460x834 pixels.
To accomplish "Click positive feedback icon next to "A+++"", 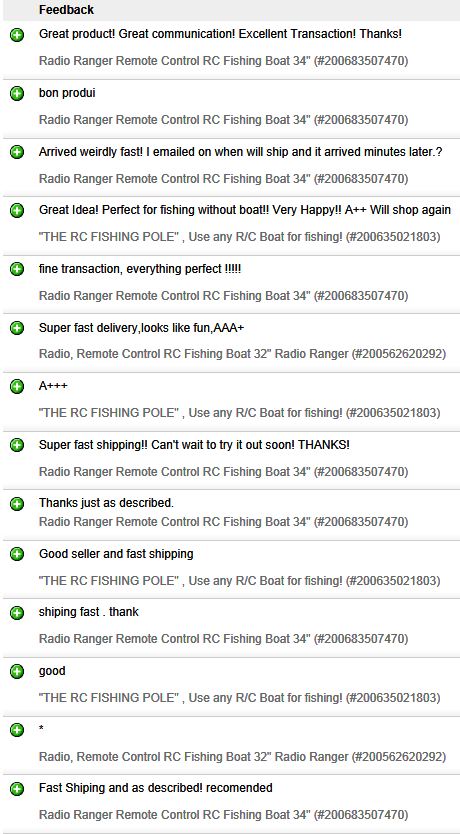I will pos(17,387).
